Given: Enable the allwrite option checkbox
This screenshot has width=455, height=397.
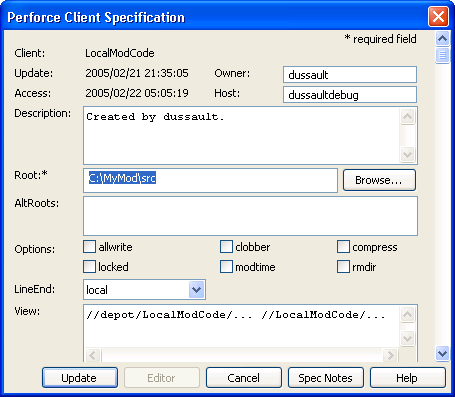Looking at the screenshot, I should 89,247.
